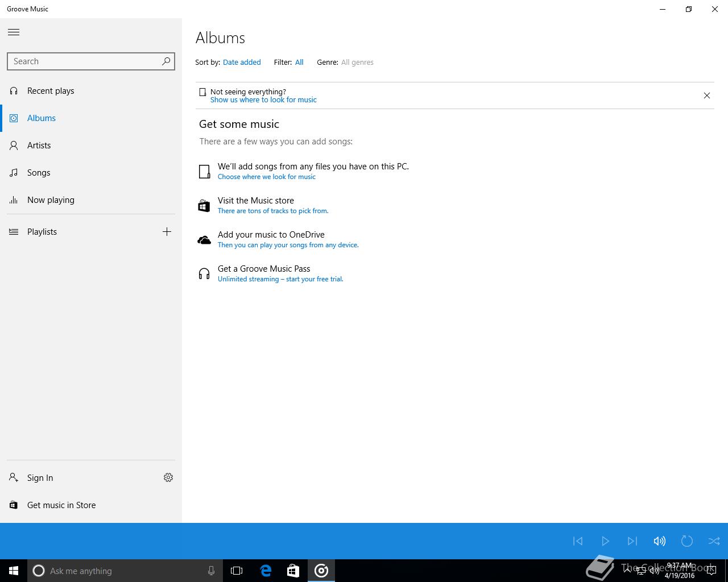Click 'Show us where to look for music'
This screenshot has width=728, height=582.
pos(263,100)
